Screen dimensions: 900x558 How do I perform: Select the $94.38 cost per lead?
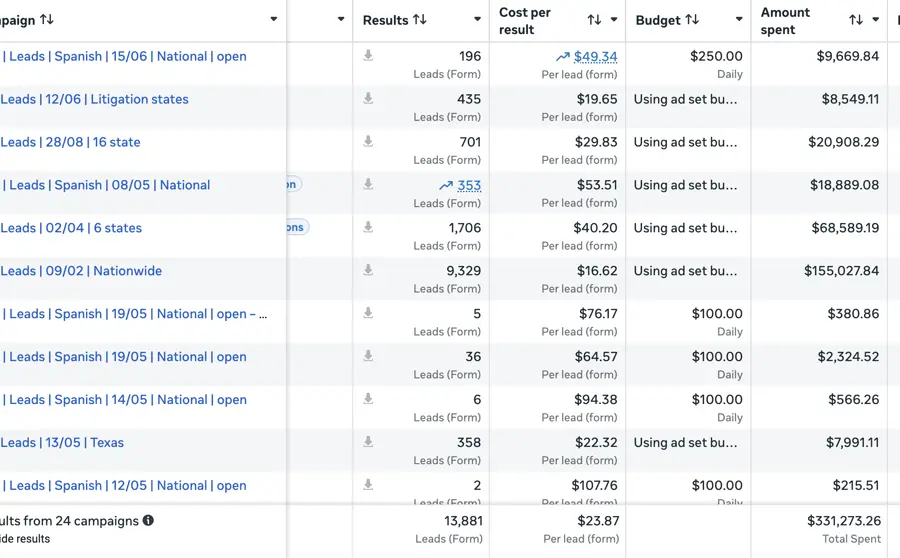[597, 400]
